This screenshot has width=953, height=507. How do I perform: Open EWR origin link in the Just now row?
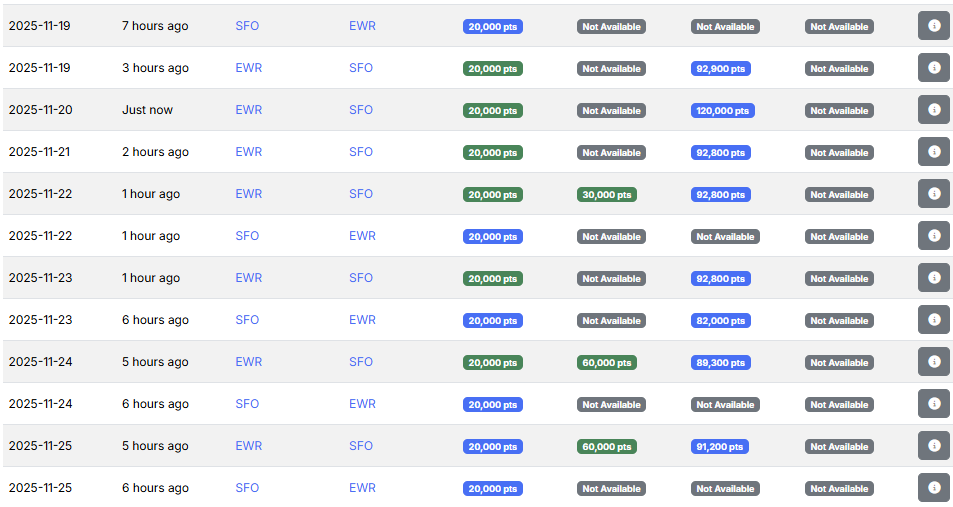point(248,110)
